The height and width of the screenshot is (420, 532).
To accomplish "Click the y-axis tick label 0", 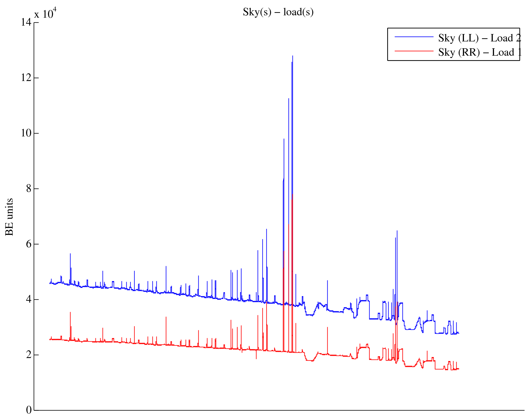I will click(29, 410).
